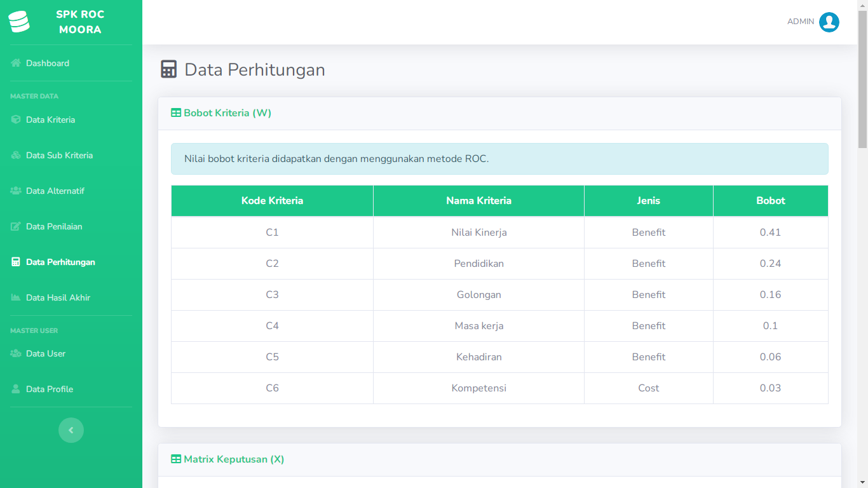Click the Golongan cell
The height and width of the screenshot is (488, 868).
click(x=478, y=295)
